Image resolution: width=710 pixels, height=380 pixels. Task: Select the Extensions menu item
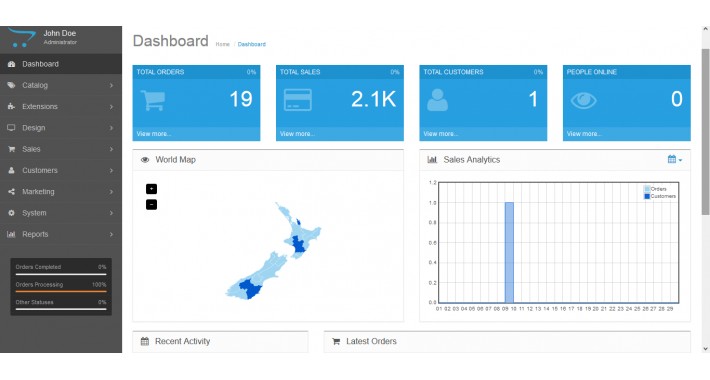pos(61,106)
